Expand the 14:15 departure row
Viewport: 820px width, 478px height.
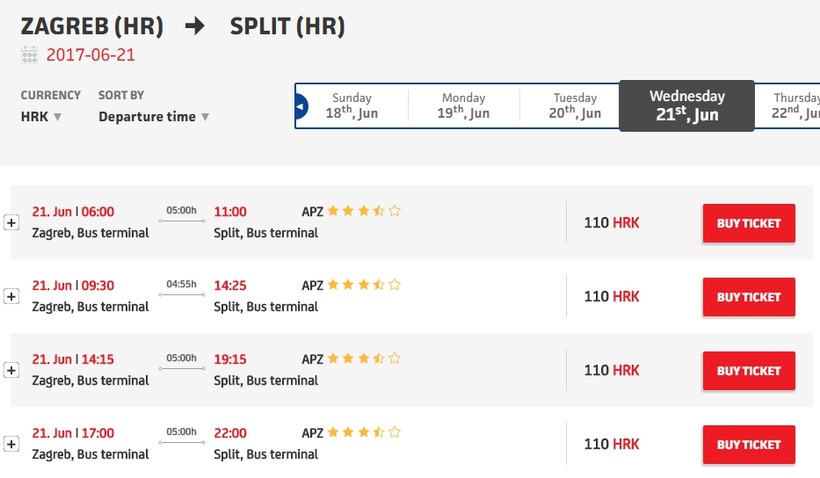pos(12,371)
